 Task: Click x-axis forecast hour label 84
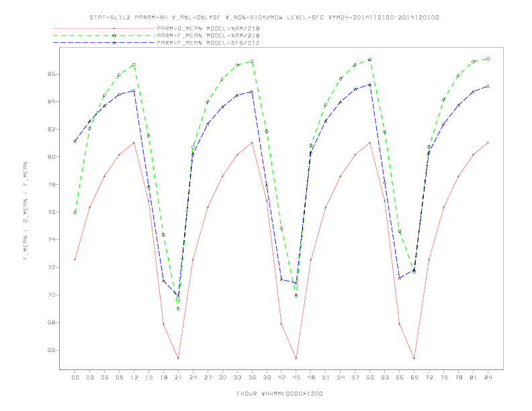click(x=488, y=377)
